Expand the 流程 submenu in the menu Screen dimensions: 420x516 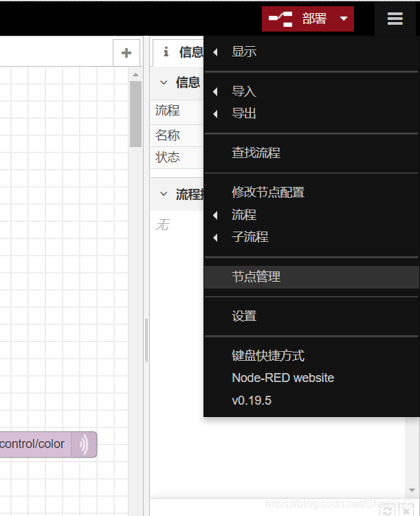click(311, 215)
